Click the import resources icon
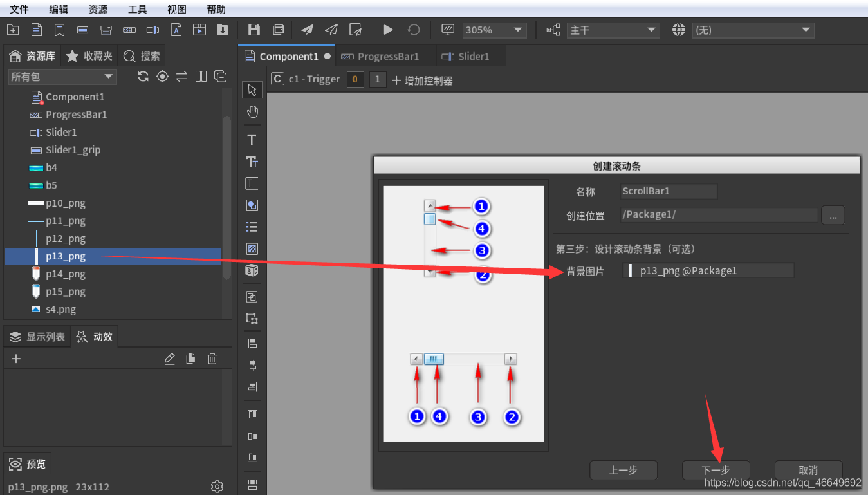Viewport: 868px width, 495px height. tap(223, 30)
